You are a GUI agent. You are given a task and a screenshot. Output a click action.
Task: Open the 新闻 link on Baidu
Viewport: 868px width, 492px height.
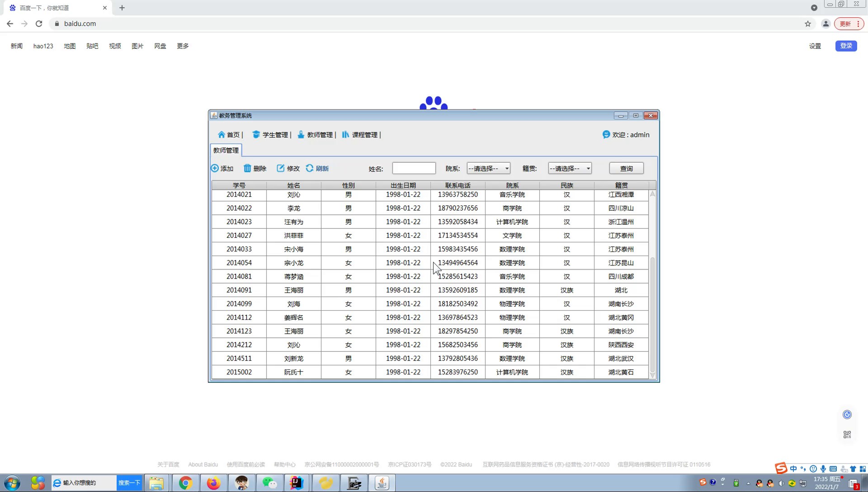[x=17, y=46]
